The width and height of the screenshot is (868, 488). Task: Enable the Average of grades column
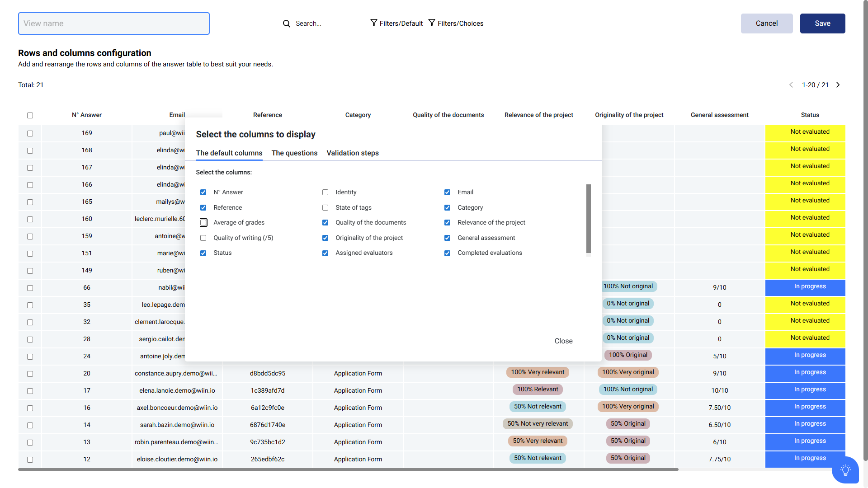203,223
